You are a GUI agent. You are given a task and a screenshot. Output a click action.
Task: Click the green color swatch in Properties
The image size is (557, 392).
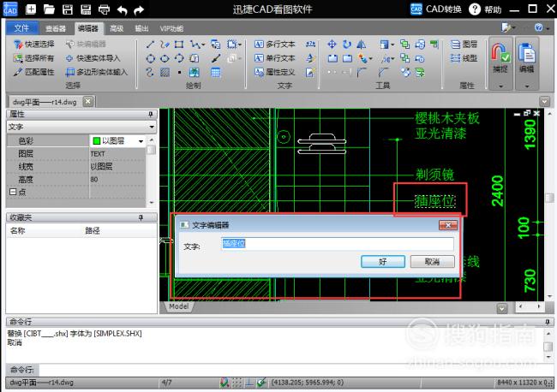pos(96,141)
